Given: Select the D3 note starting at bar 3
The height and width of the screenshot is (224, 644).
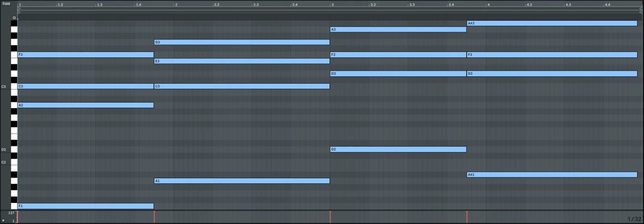Looking at the screenshot, I should [x=398, y=74].
